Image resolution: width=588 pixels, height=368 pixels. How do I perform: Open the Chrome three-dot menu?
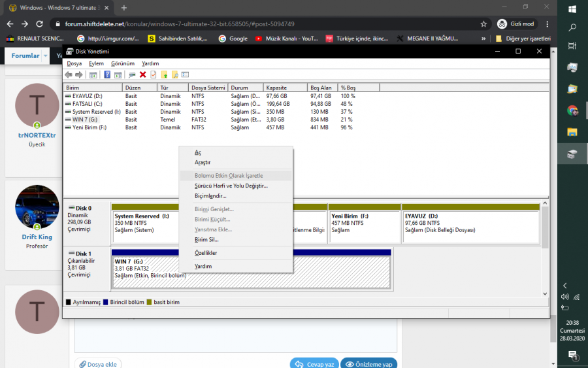coord(547,24)
